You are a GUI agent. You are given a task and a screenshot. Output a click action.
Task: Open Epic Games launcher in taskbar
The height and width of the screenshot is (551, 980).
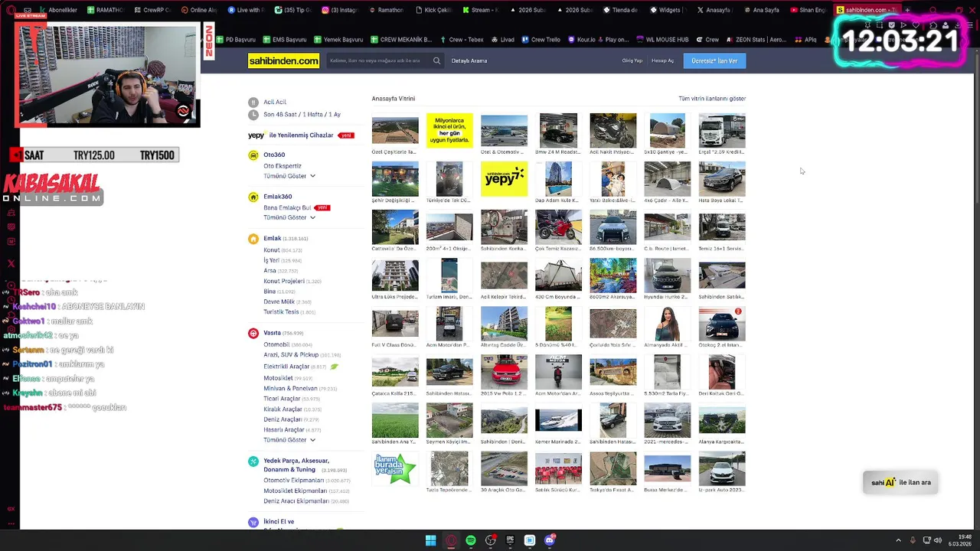510,540
